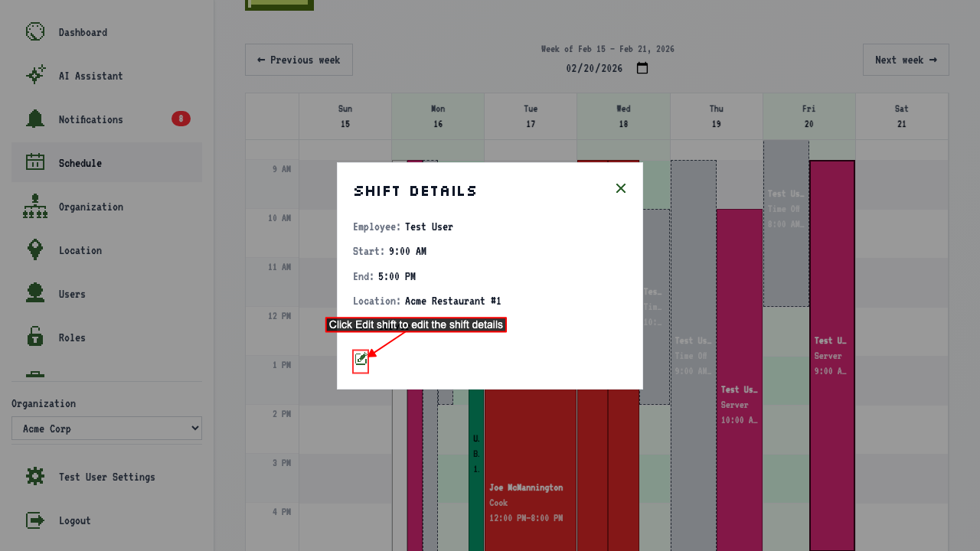980x551 pixels.
Task: Select Thursday's Test User Server shift block
Action: 740,380
